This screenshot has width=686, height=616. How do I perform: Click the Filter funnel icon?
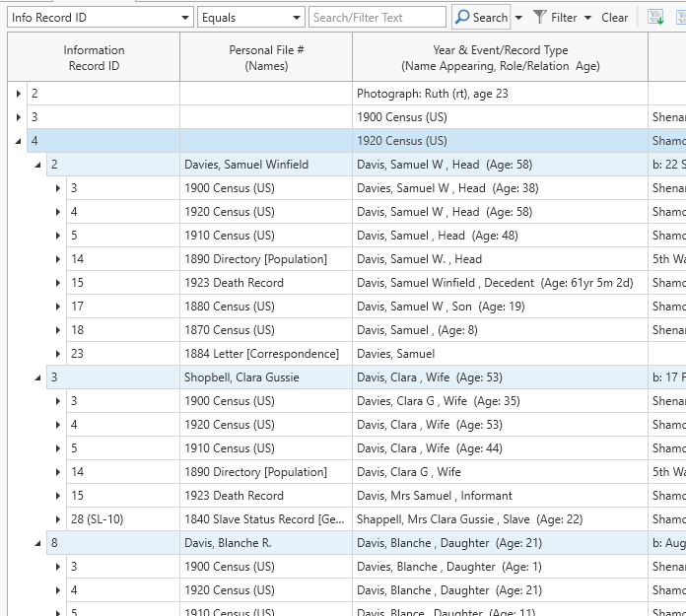[x=540, y=17]
